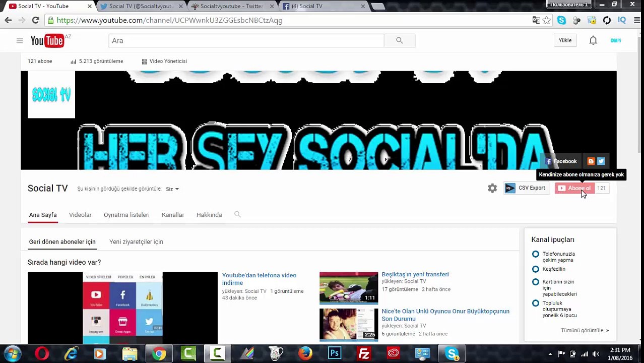Switch to the Facebook Social TV browser tab
The height and width of the screenshot is (363, 644).
click(324, 6)
